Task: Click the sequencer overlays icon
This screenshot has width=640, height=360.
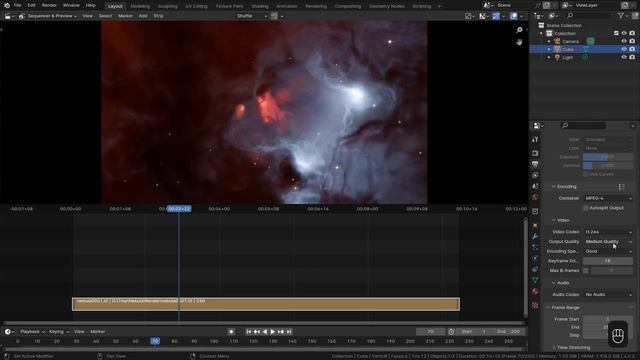Action: [x=513, y=16]
